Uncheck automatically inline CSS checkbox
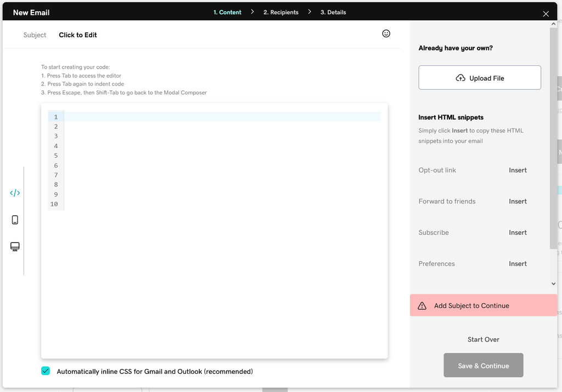562x392 pixels. click(46, 371)
